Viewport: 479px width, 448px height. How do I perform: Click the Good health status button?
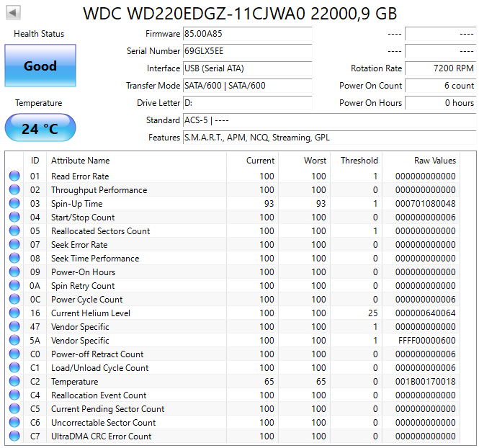click(40, 66)
